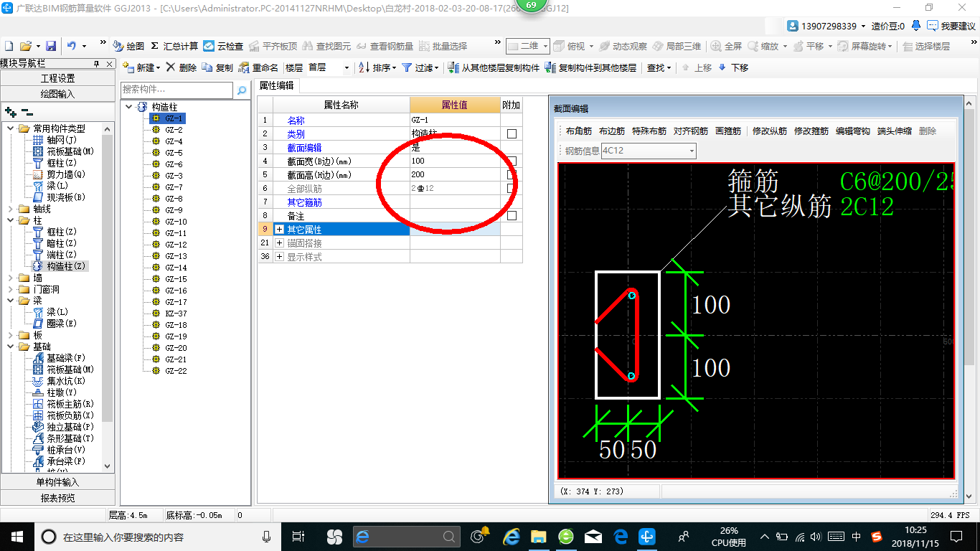Click 复制构件到其他楼层
980x551 pixels.
coord(590,67)
